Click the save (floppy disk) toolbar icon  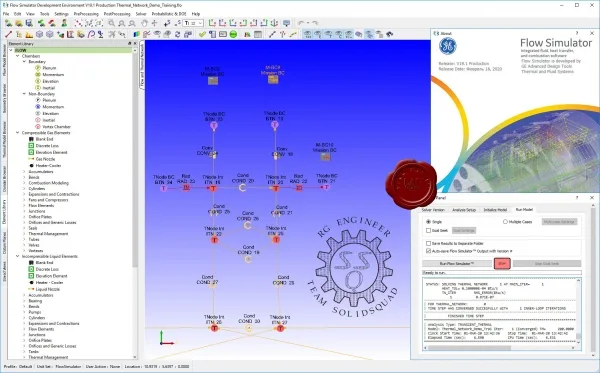coord(29,23)
